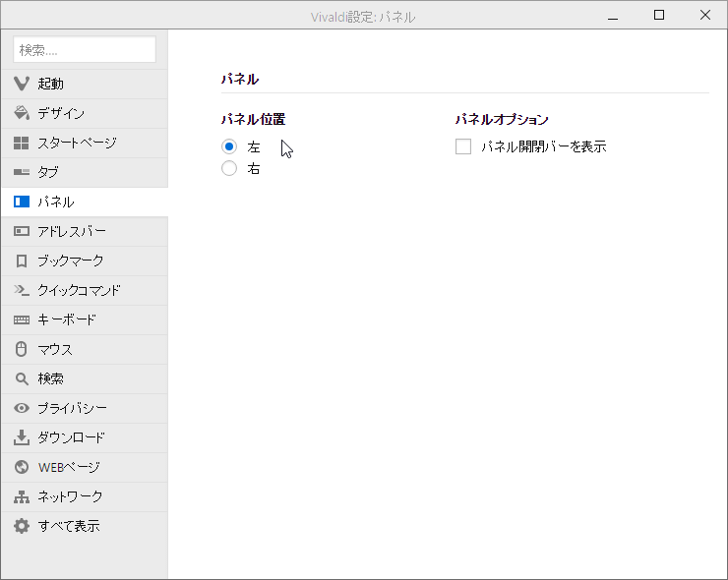The height and width of the screenshot is (580, 728).
Task: Select the 左 panel position radio button
Action: 229,146
